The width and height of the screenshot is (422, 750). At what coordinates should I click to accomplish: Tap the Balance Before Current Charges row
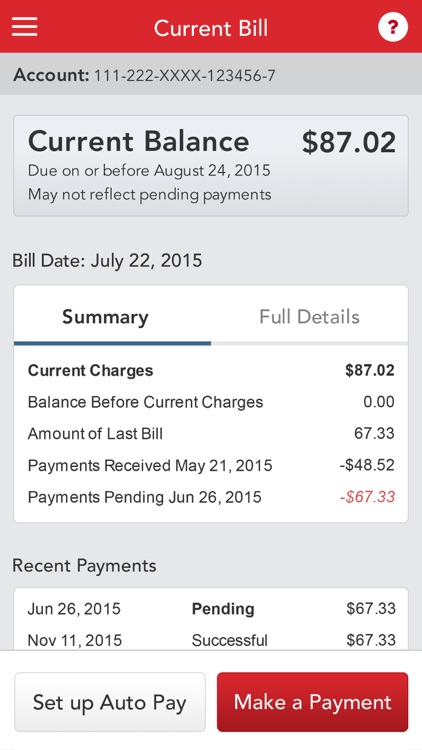(x=211, y=402)
